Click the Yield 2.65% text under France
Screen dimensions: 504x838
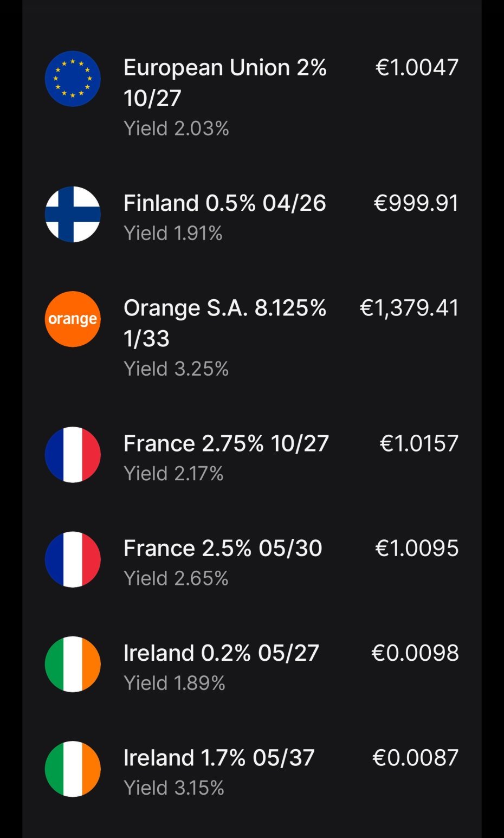[x=176, y=578]
